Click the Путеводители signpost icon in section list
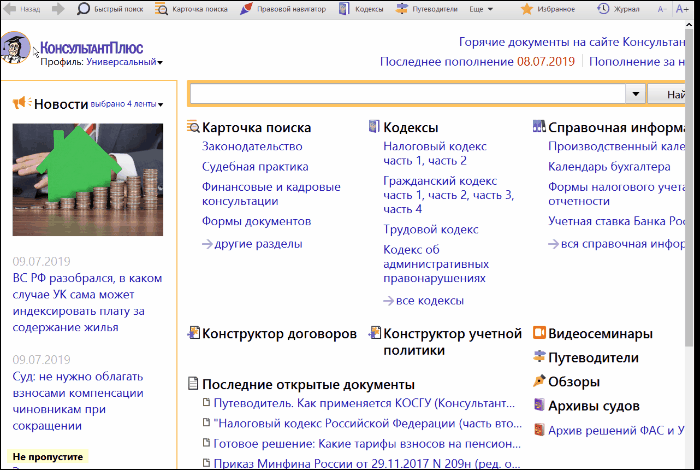Screen dimensions: 700x470 pyautogui.click(x=539, y=357)
